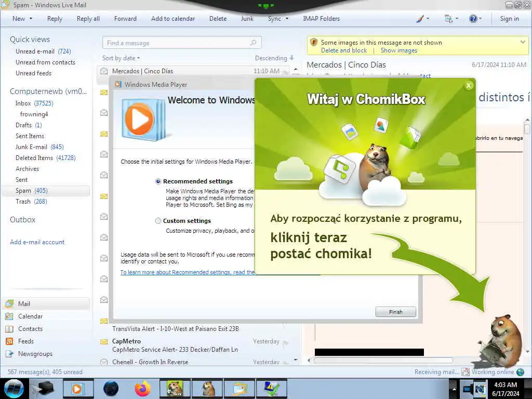This screenshot has width=532, height=399.
Task: Open the New message dropdown arrow
Action: pos(31,19)
